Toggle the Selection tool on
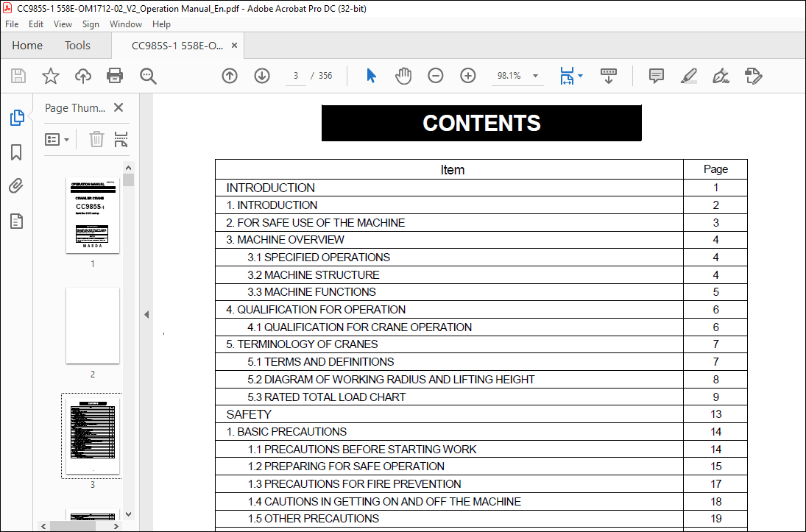Image resolution: width=806 pixels, height=532 pixels. [371, 76]
